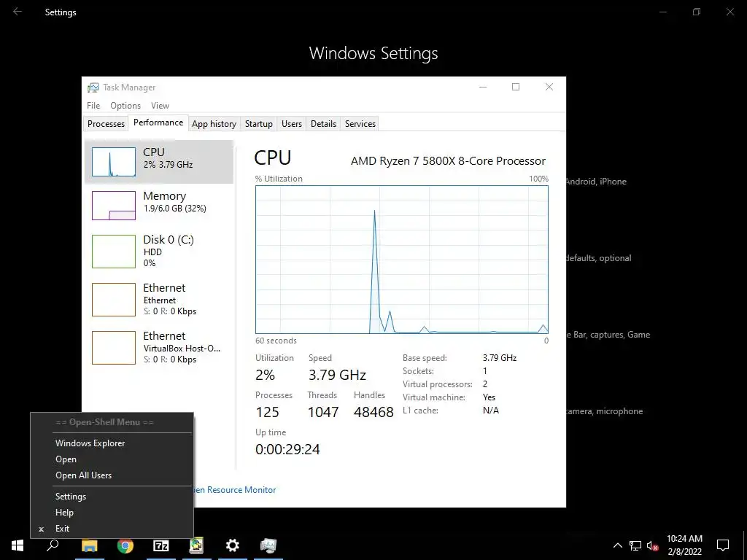The image size is (747, 560).
Task: Switch to the Startup tab
Action: tap(259, 124)
